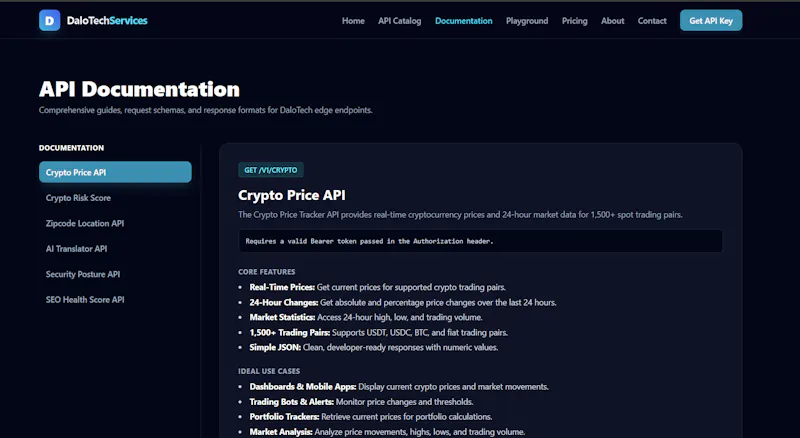Click the DaloTech D logo icon
This screenshot has height=438, width=800.
point(49,20)
